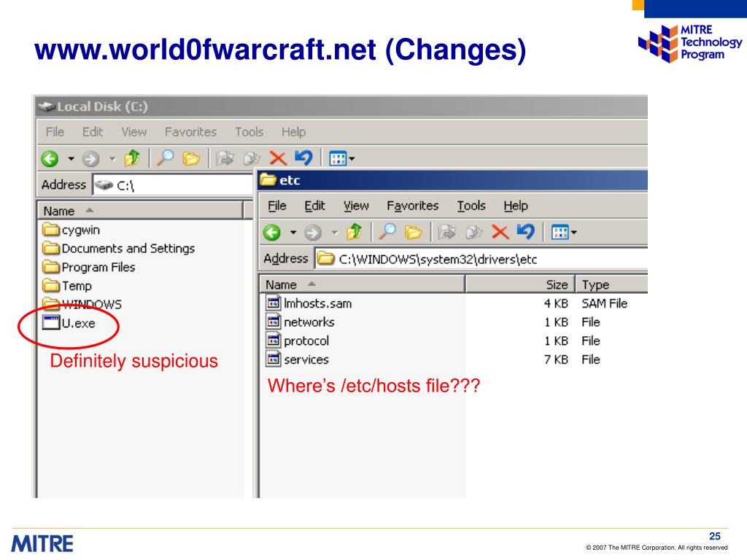Open Edit menu in etc window
This screenshot has width=747, height=560.
click(x=314, y=206)
